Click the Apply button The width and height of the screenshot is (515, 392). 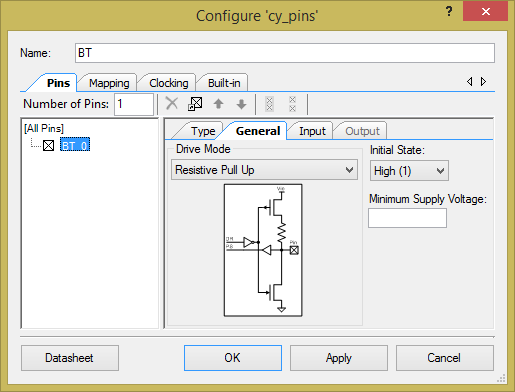[339, 358]
